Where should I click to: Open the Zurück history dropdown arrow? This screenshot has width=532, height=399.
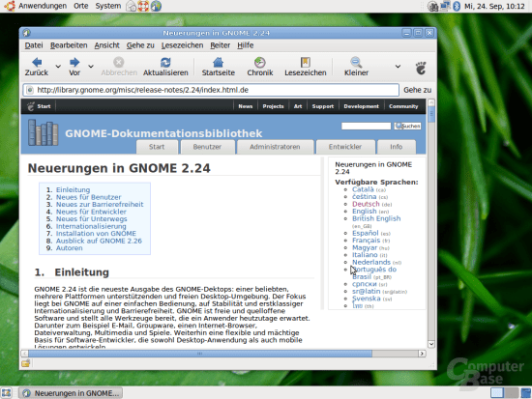58,67
